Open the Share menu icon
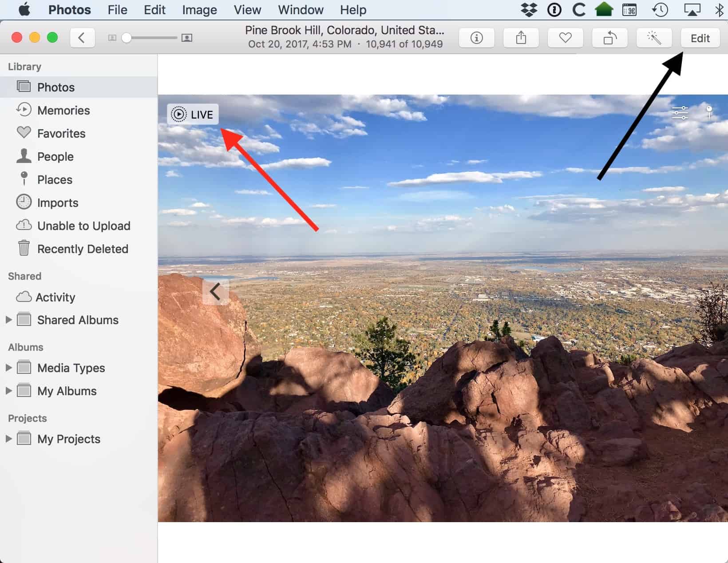Image resolution: width=728 pixels, height=563 pixels. tap(521, 38)
